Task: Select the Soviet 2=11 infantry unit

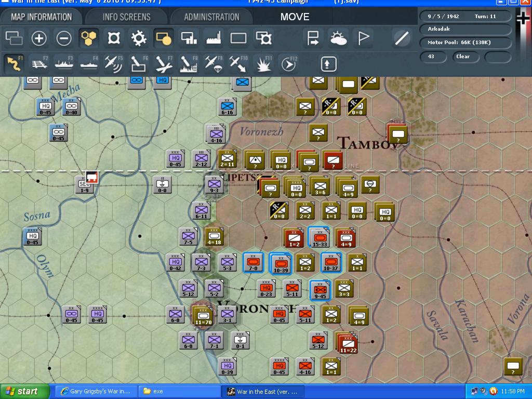Action: coord(227,159)
